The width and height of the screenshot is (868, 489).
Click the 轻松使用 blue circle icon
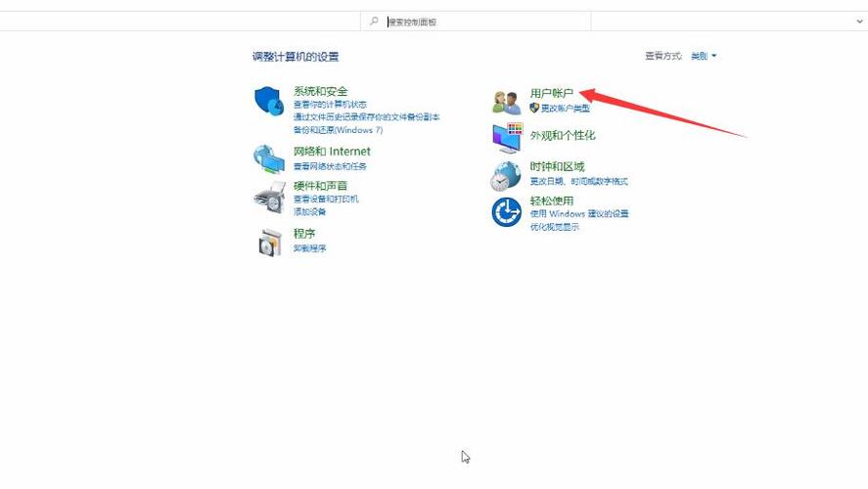(506, 211)
